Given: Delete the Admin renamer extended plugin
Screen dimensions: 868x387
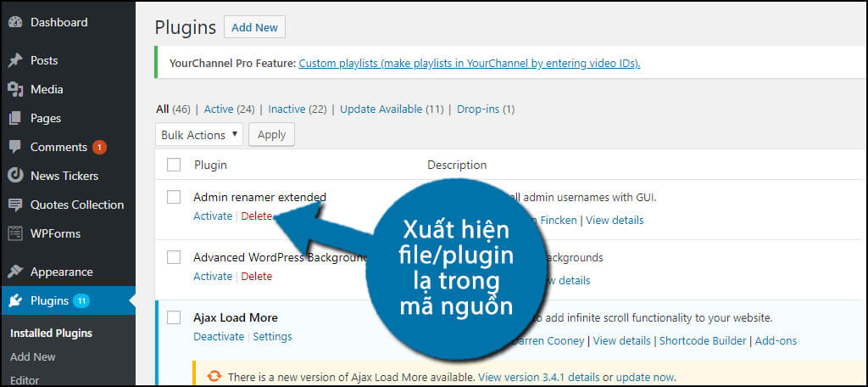Looking at the screenshot, I should [257, 216].
